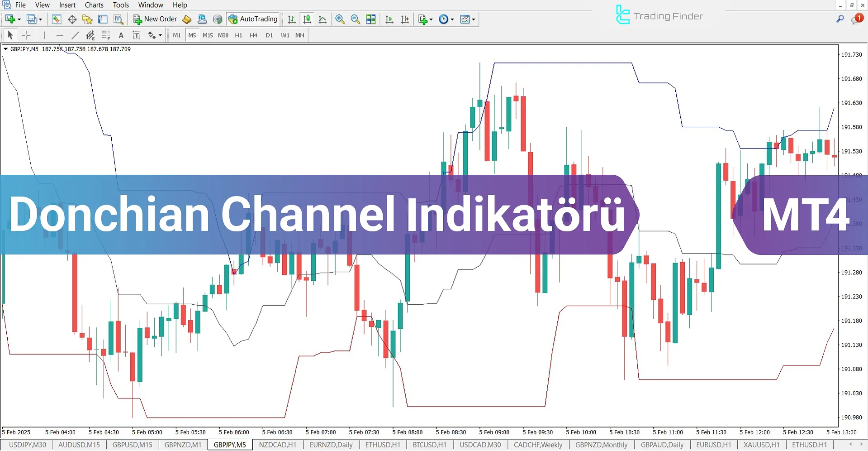Screen dimensions: 868x451
Task: Expand the Indicators list dropdown
Action: [431, 19]
